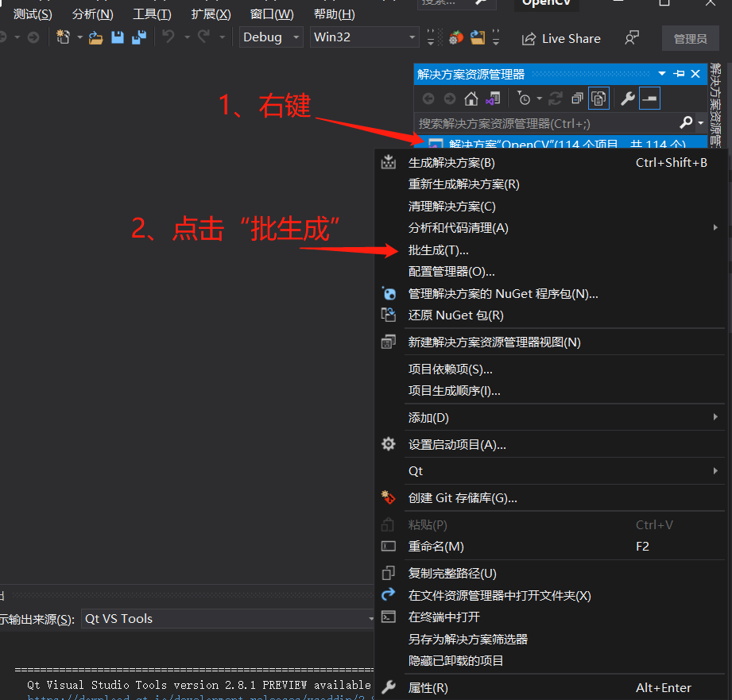The width and height of the screenshot is (732, 700).
Task: Pin the Solution Explorer panel
Action: (679, 74)
